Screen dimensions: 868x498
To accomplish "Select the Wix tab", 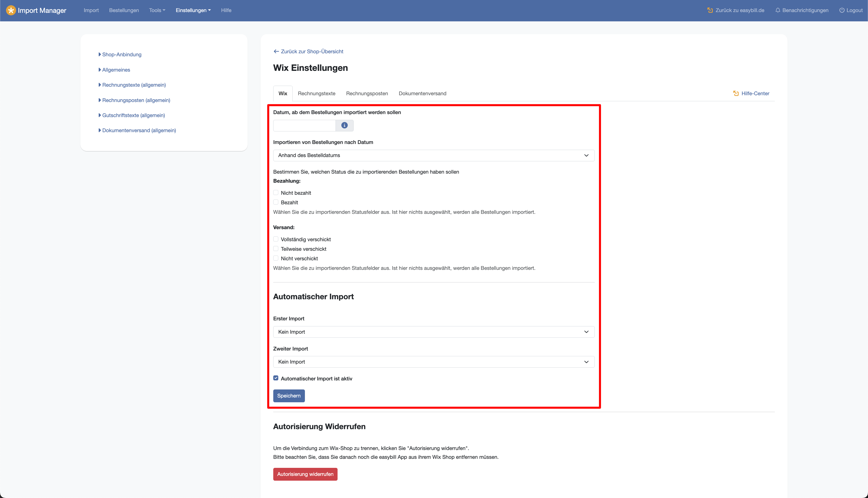I will tap(283, 93).
